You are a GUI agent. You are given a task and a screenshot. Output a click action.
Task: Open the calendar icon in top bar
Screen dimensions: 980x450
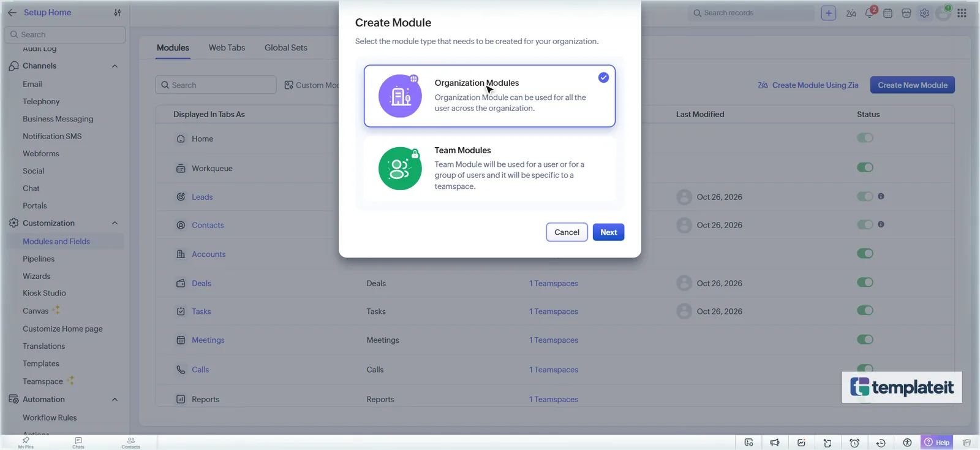pos(888,13)
